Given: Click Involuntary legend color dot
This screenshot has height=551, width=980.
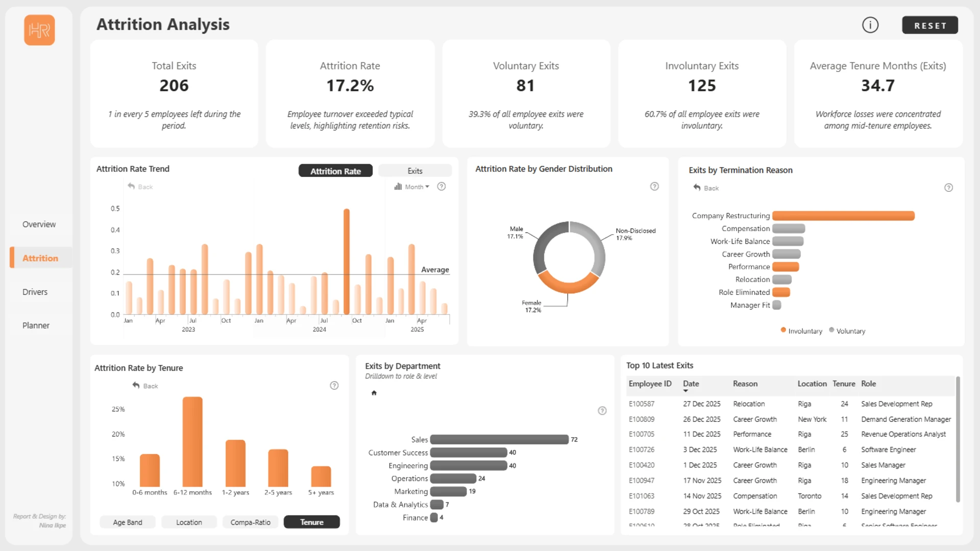Looking at the screenshot, I should coord(783,330).
